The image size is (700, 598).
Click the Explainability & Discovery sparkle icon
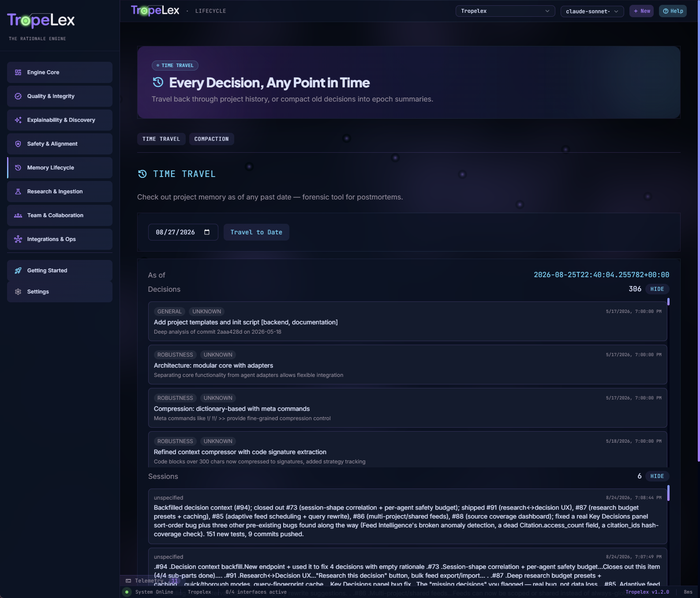click(18, 120)
